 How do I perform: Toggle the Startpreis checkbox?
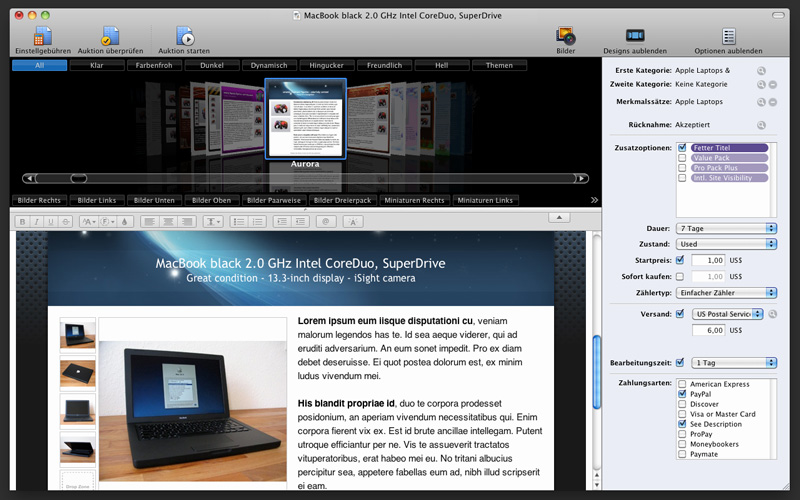coord(680,260)
